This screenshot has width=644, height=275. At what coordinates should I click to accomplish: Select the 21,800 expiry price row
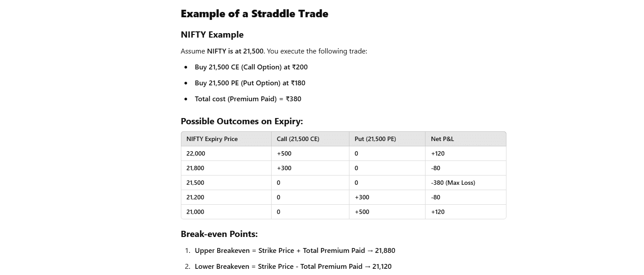click(x=343, y=168)
